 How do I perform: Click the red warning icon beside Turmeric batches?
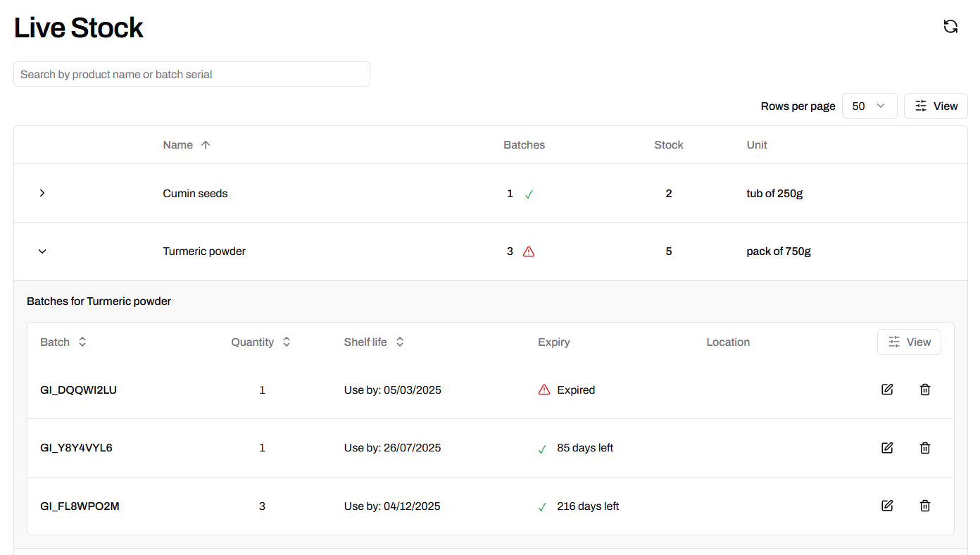529,251
